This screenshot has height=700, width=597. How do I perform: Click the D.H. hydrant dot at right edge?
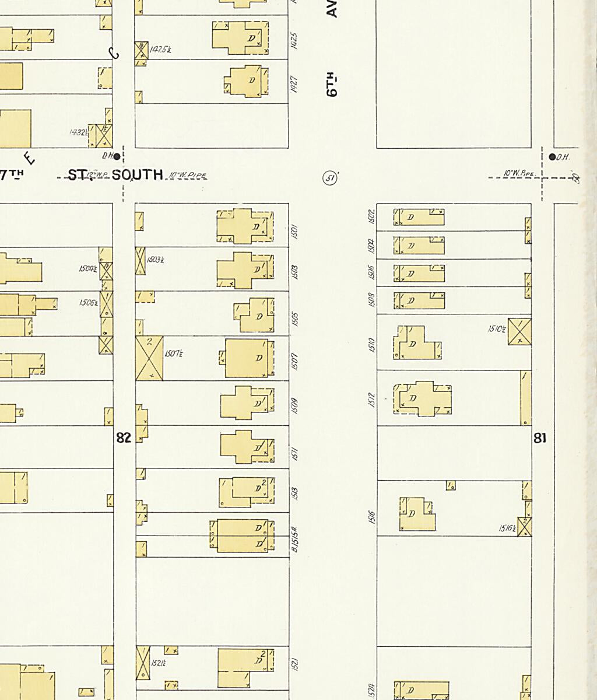552,156
